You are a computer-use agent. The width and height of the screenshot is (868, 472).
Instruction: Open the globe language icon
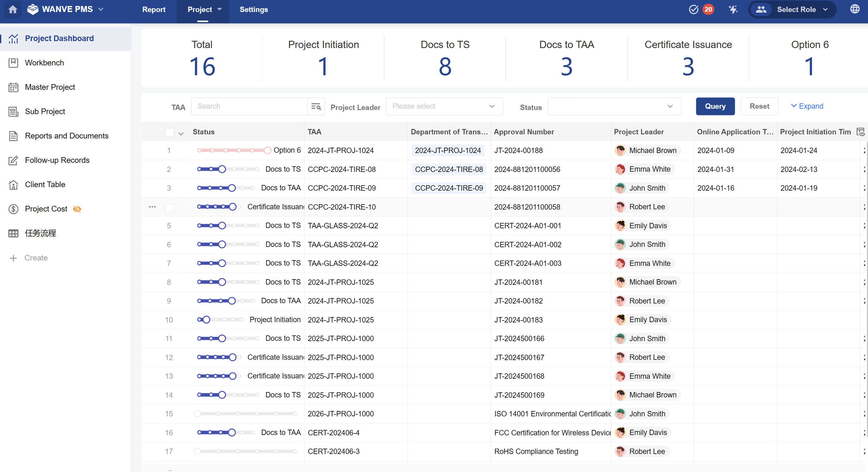click(x=855, y=9)
